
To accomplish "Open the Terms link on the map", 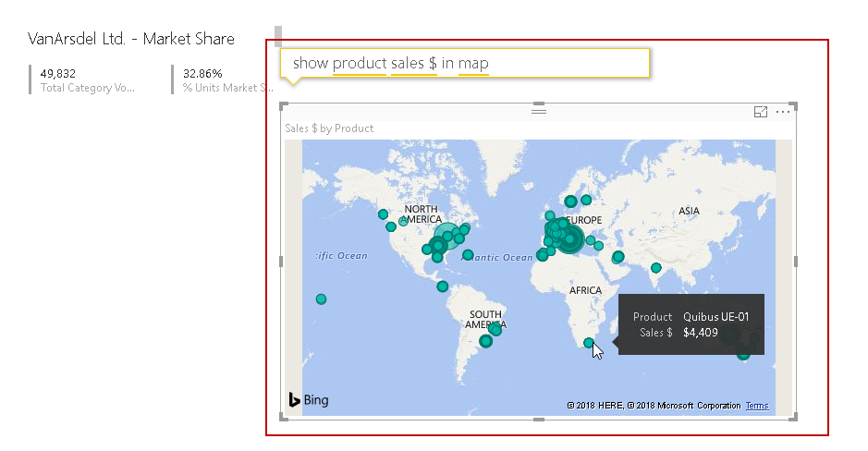I will [757, 406].
